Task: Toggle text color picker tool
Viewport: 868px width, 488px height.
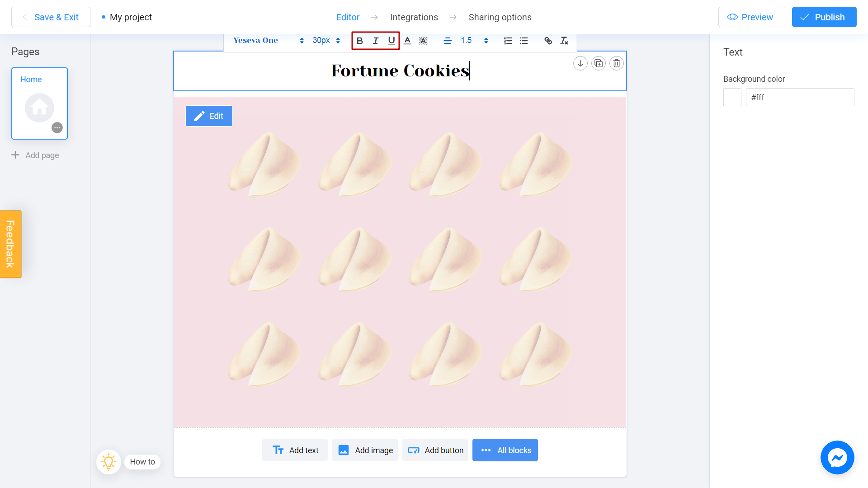Action: pyautogui.click(x=407, y=41)
